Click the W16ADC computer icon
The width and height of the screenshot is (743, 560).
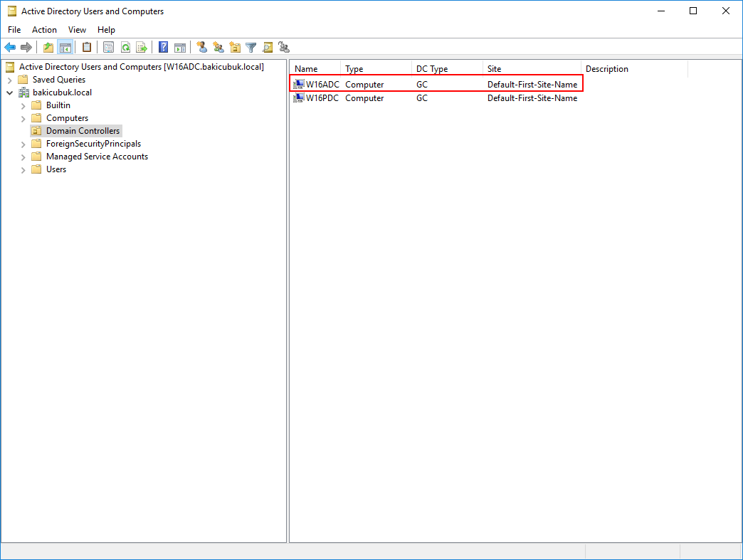click(x=298, y=85)
